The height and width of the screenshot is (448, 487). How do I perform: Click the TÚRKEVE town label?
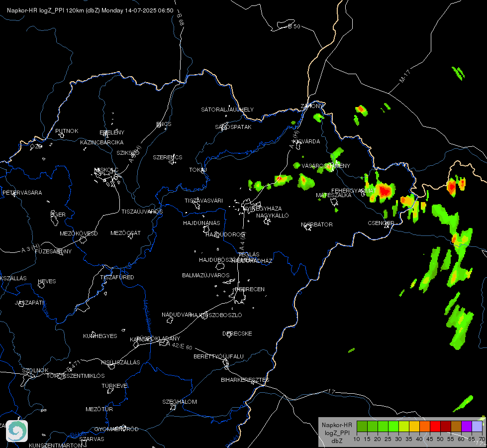click(x=115, y=386)
